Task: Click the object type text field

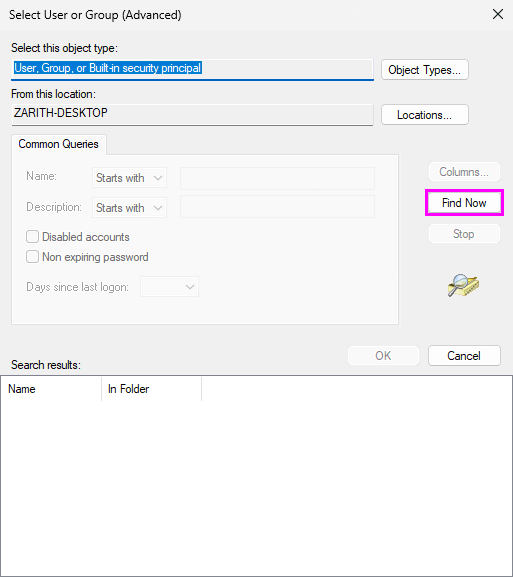Action: tap(192, 69)
